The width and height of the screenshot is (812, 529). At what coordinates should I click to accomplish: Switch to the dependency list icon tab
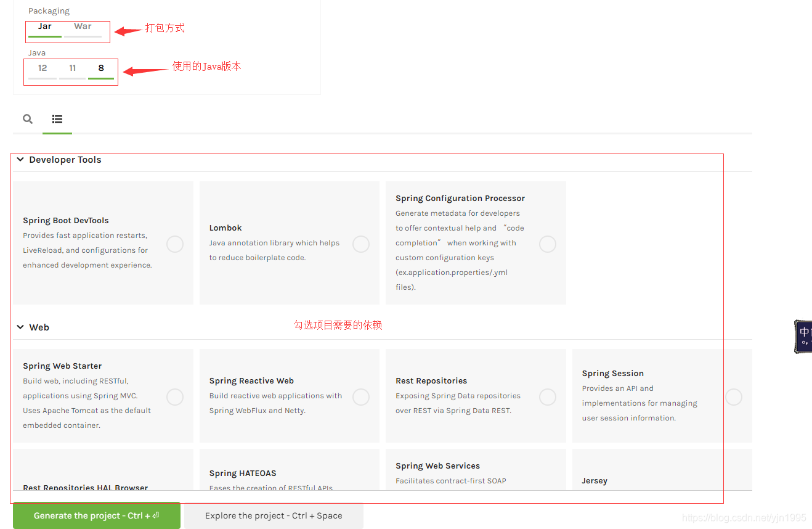57,119
